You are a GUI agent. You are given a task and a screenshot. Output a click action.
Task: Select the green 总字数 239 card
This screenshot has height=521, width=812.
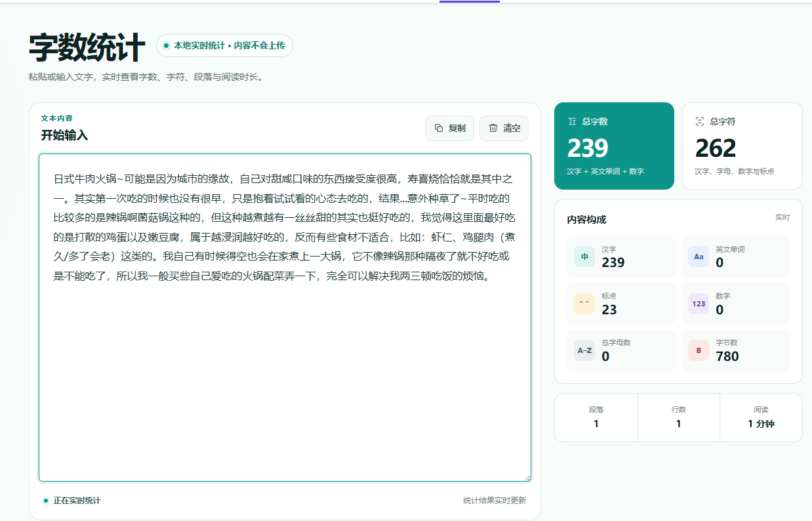pos(614,146)
